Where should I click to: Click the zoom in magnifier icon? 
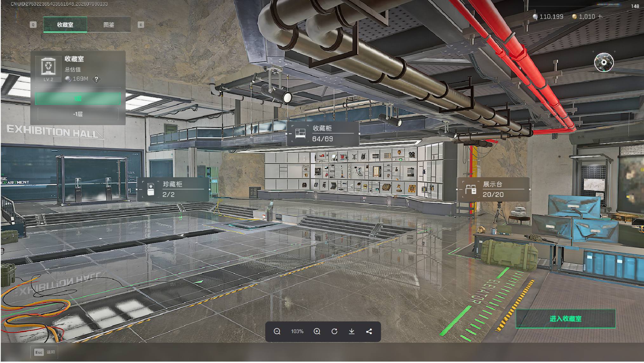pyautogui.click(x=317, y=331)
